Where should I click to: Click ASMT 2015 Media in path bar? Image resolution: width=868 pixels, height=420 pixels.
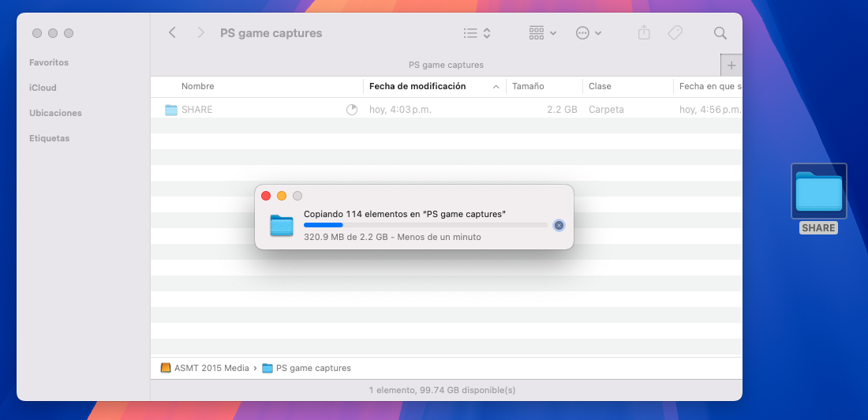pyautogui.click(x=211, y=368)
